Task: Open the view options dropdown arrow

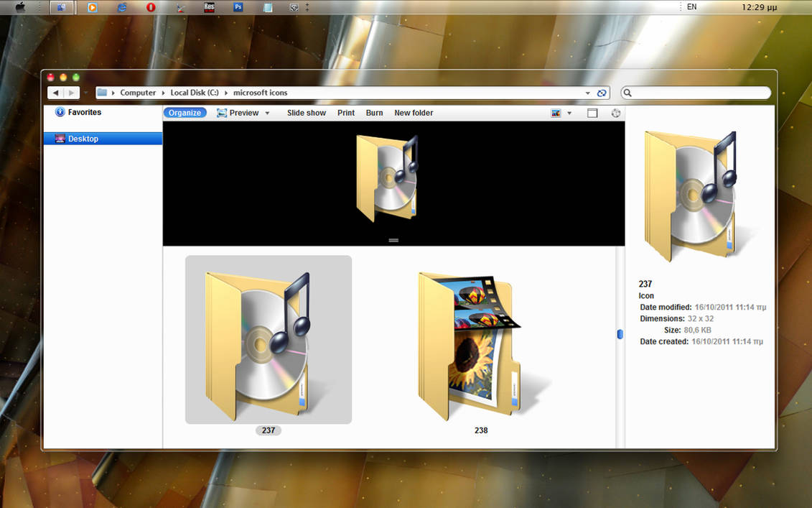Action: pos(569,113)
